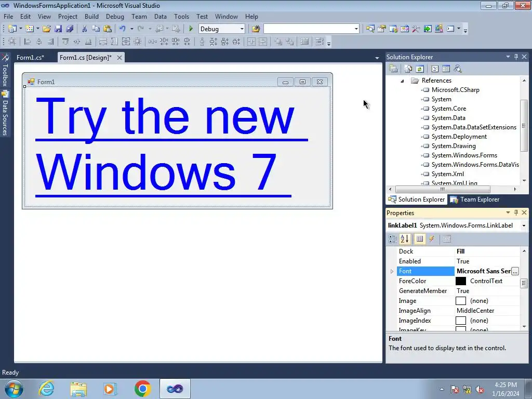Image resolution: width=532 pixels, height=399 pixels.
Task: Select System.Drawing reference in Solution Explorer
Action: coord(453,146)
